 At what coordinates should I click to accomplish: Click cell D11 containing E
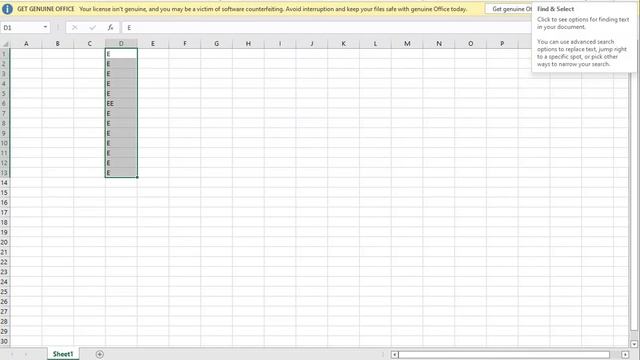[121, 153]
